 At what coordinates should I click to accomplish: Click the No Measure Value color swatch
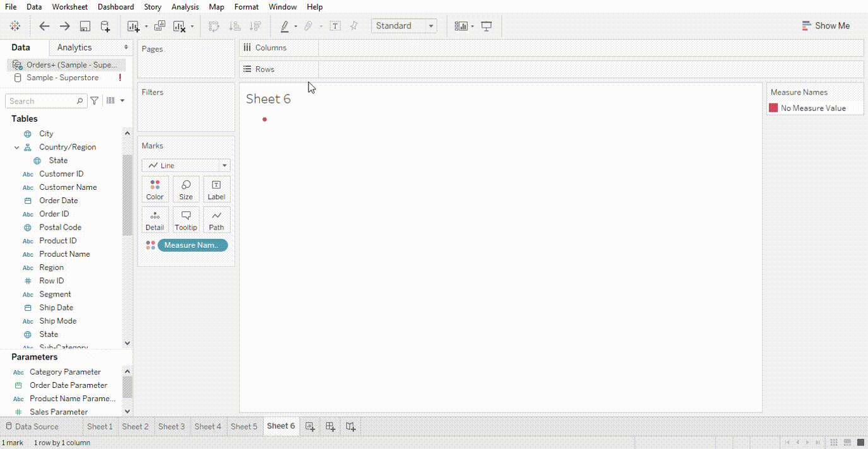point(773,108)
